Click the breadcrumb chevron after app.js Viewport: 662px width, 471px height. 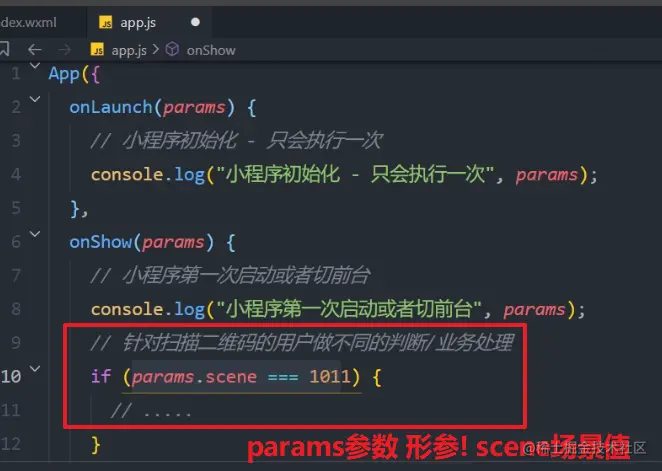(156, 50)
